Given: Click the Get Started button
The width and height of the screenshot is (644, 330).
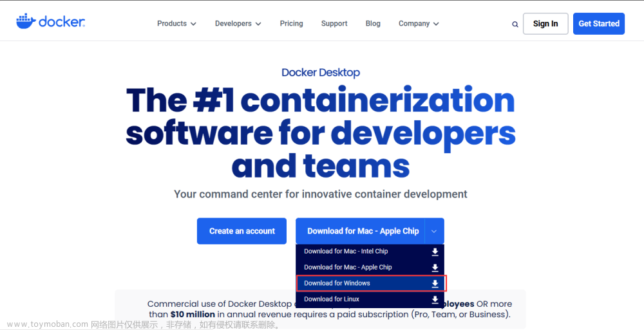Looking at the screenshot, I should click(599, 23).
